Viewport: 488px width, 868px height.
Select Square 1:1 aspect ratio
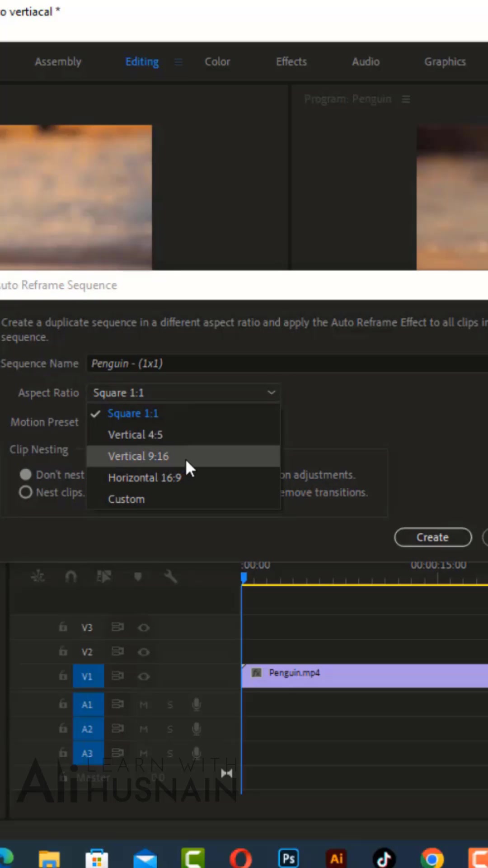point(183,413)
